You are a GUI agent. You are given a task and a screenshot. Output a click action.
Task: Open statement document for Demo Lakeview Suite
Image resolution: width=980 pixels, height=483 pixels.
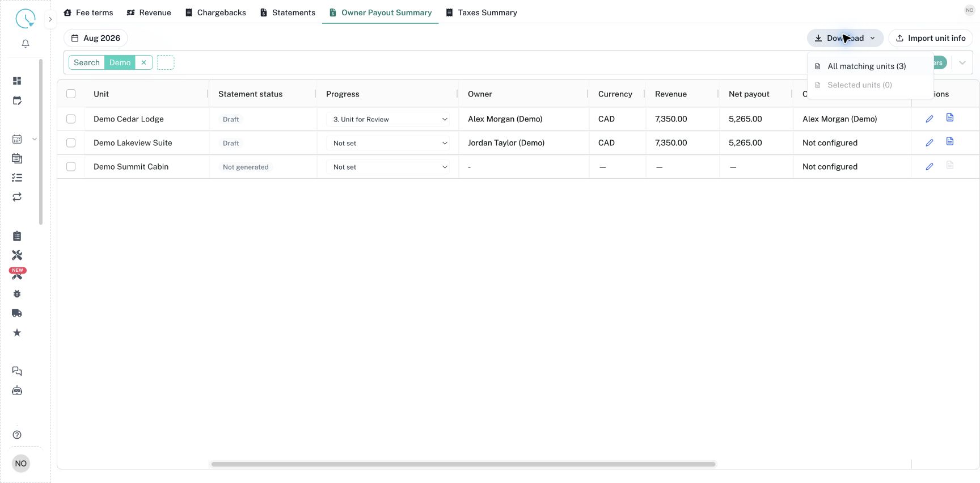(x=950, y=141)
